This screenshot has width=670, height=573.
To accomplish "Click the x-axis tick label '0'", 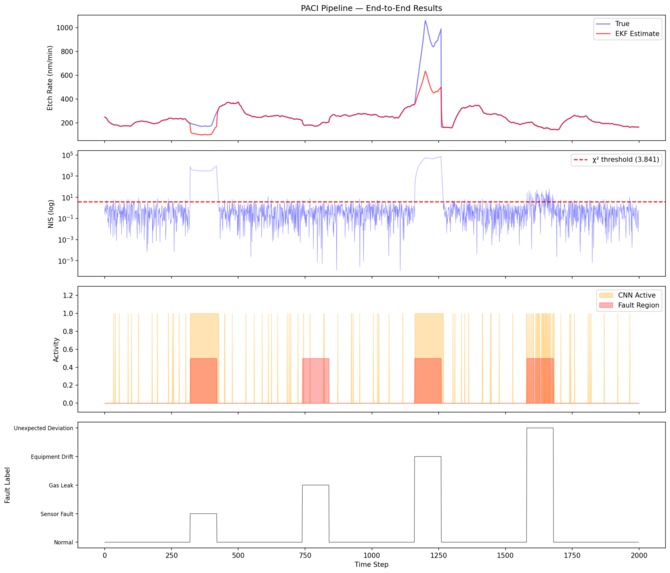I will coord(105,555).
